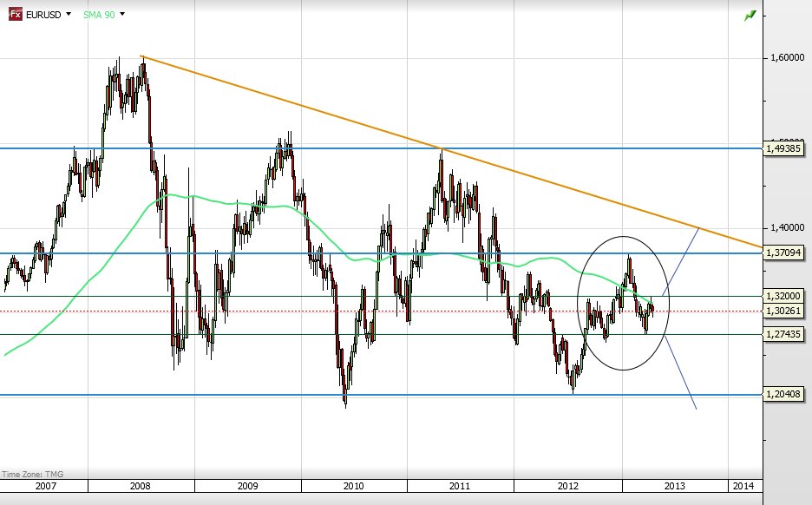Click the 1,40000 price axis label
This screenshot has width=812, height=505.
[x=787, y=227]
